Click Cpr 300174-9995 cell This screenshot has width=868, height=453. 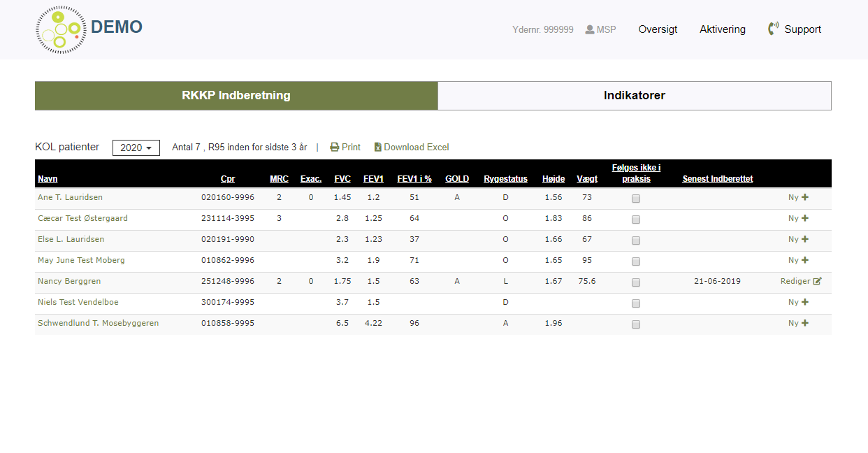coord(228,302)
